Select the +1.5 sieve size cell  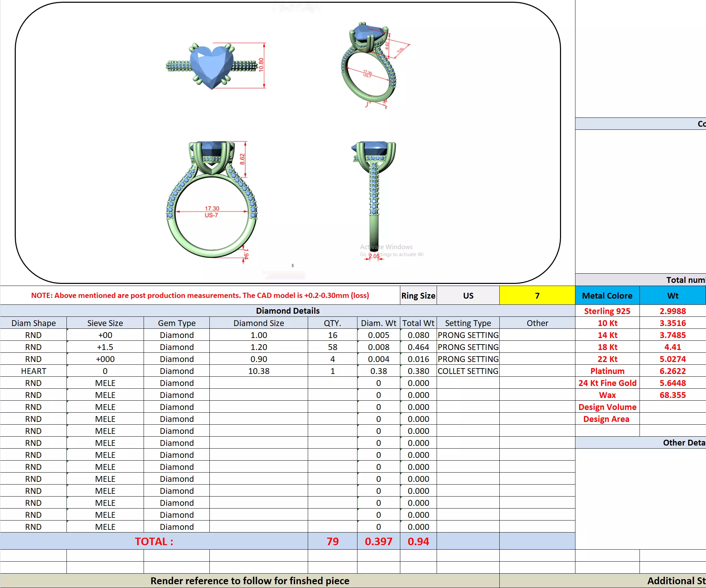pos(105,347)
